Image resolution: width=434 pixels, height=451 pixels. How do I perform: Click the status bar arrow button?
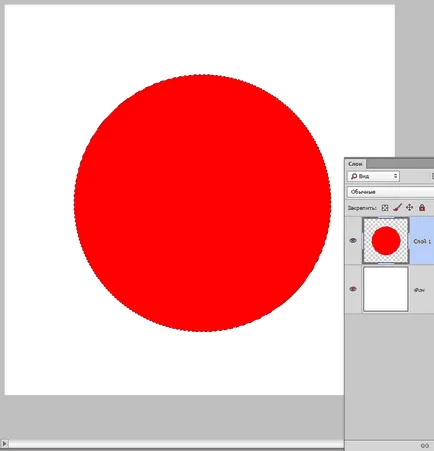point(4,444)
